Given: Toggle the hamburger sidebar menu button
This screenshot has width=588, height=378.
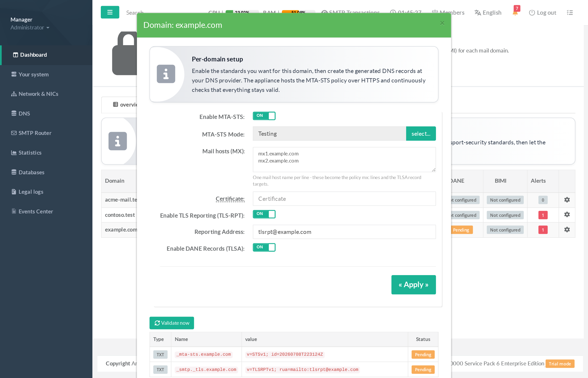Looking at the screenshot, I should [110, 12].
